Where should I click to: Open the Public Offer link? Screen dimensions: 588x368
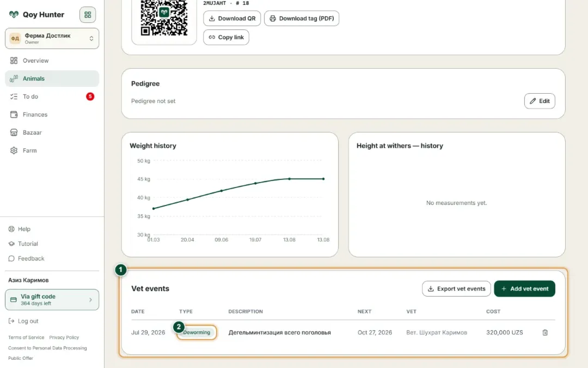(x=21, y=358)
